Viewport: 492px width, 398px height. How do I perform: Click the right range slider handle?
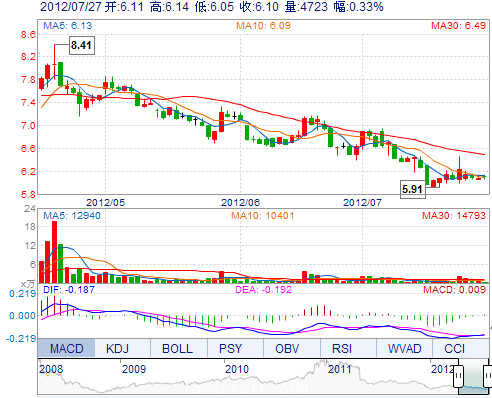(x=488, y=376)
